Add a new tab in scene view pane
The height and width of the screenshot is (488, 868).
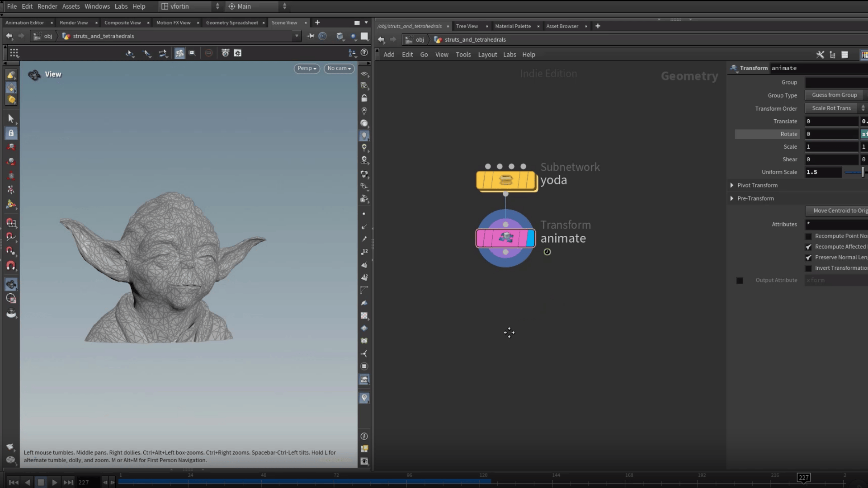tap(317, 23)
